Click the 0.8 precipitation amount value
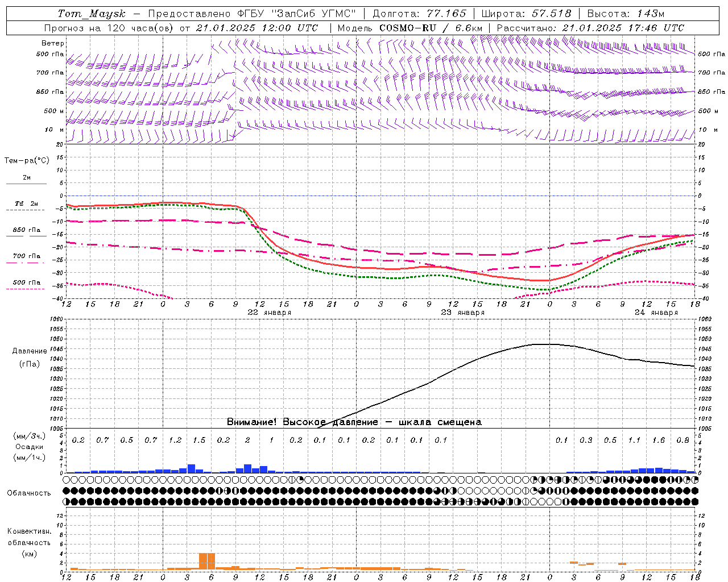 (x=683, y=440)
